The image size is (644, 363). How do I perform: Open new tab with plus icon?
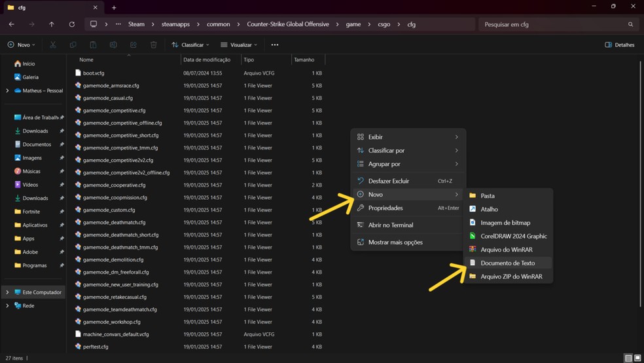(114, 8)
